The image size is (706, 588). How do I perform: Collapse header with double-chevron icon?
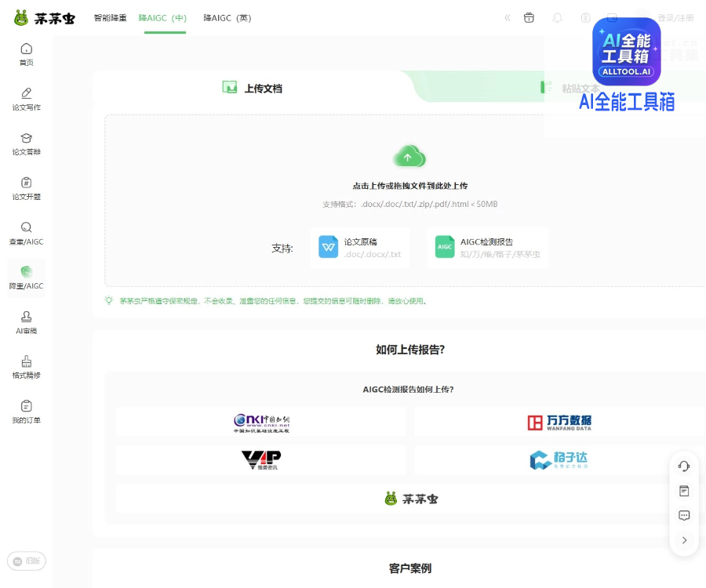click(508, 18)
